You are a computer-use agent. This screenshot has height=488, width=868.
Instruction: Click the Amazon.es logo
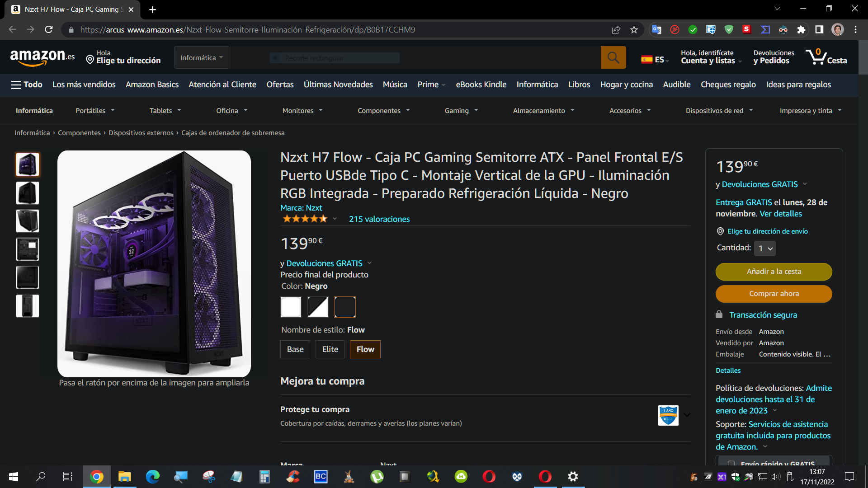point(42,57)
